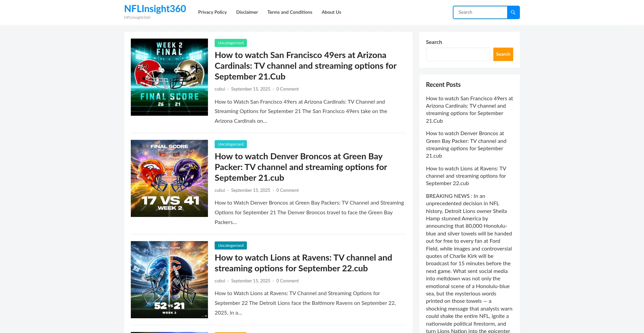644x333 pixels.
Task: Click Uncategorized tag on Lions at Ravens post
Action: tap(231, 245)
